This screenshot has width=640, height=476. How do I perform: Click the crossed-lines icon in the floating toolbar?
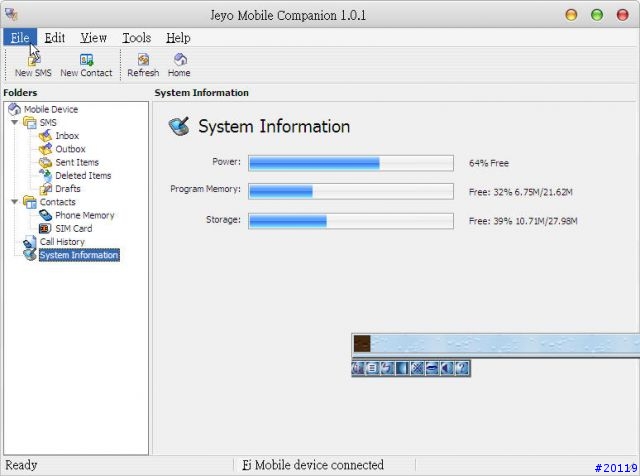click(417, 368)
